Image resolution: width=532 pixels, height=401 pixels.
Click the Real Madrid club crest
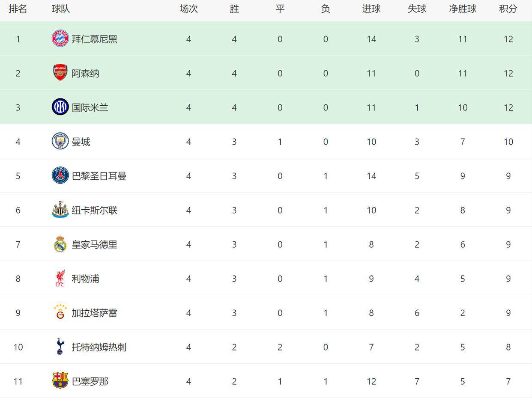point(60,244)
